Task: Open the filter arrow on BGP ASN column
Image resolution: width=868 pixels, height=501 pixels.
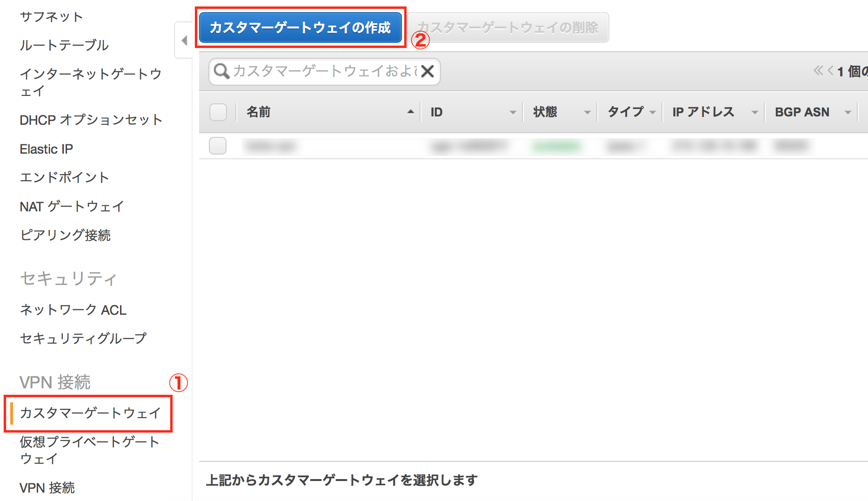Action: click(x=848, y=112)
